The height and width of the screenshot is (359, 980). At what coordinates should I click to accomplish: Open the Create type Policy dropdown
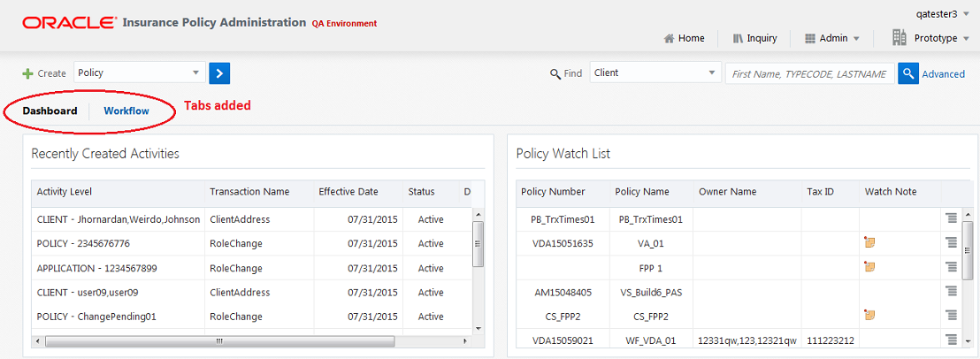click(x=140, y=73)
